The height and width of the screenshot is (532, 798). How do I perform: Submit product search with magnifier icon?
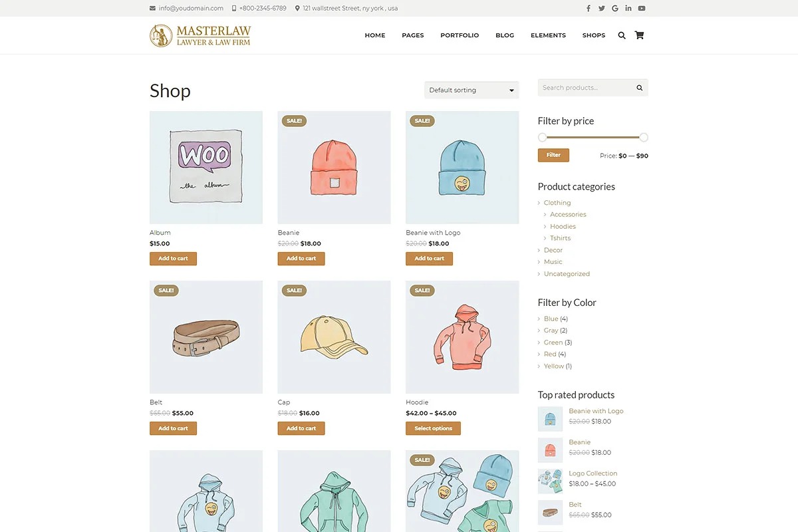tap(640, 88)
